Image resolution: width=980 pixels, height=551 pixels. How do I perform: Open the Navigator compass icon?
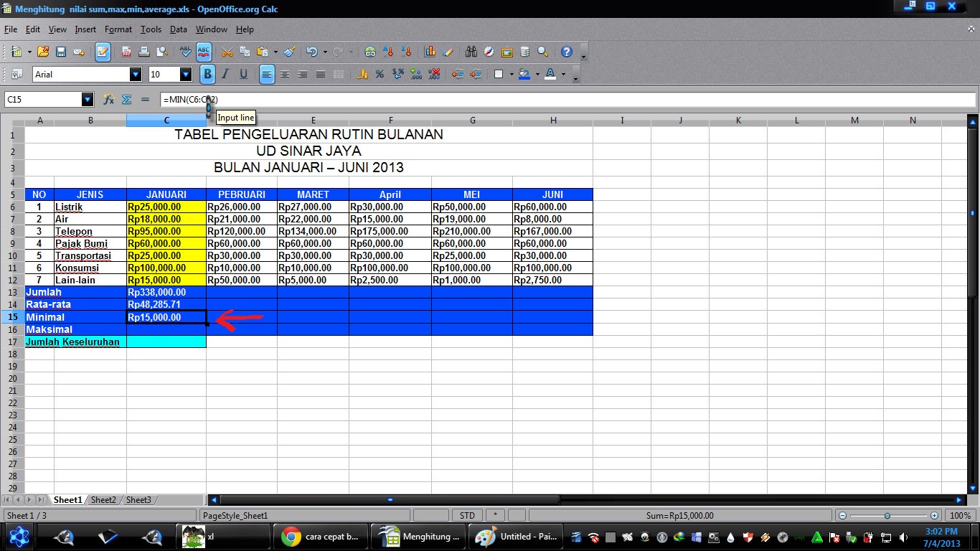489,51
